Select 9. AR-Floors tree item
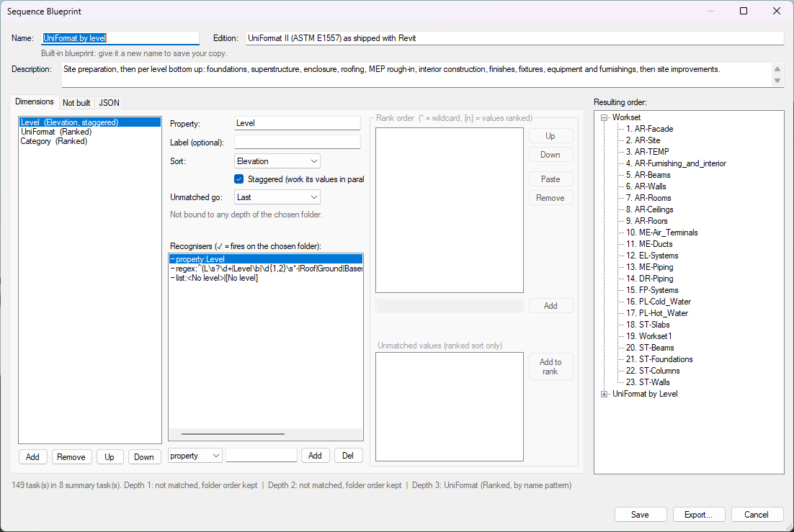 pos(646,221)
